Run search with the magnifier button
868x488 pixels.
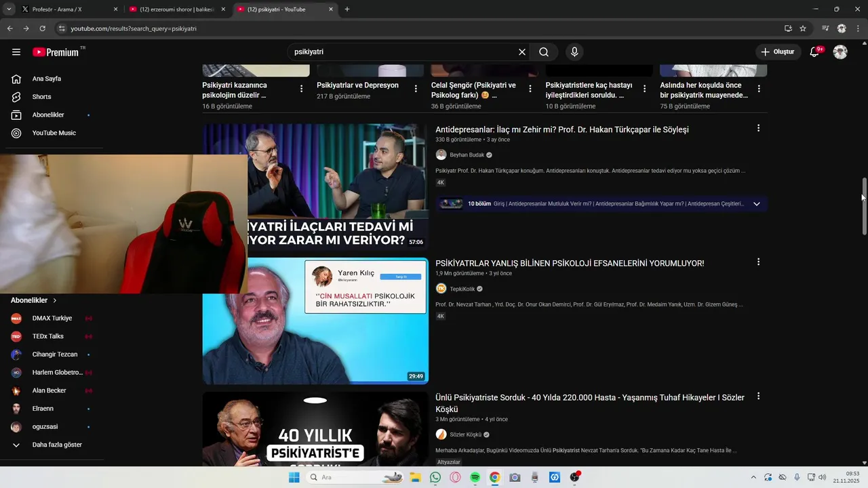(x=544, y=52)
